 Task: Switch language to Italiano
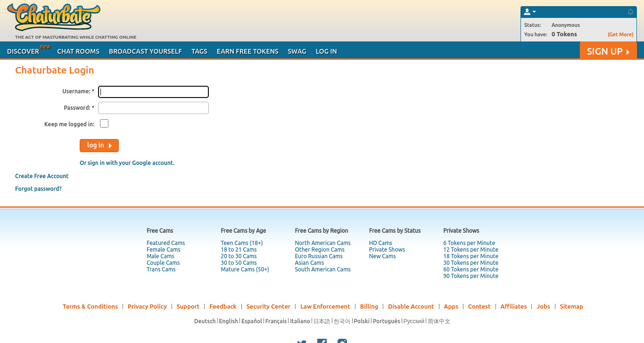[x=300, y=321]
